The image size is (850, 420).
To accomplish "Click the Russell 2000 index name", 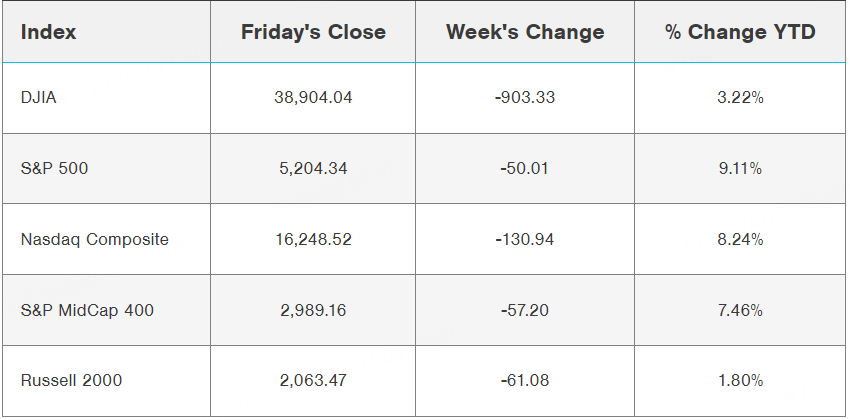I will 71,380.
